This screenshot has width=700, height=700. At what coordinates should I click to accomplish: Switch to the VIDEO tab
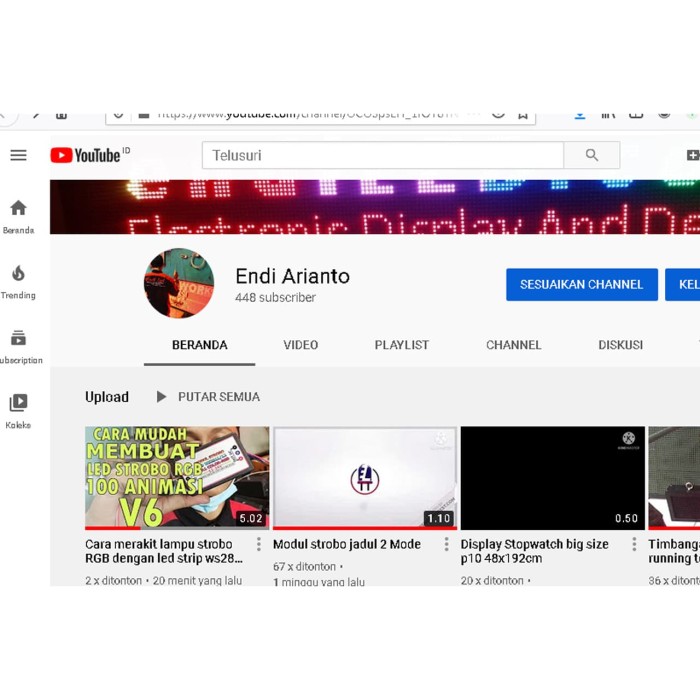(x=300, y=345)
